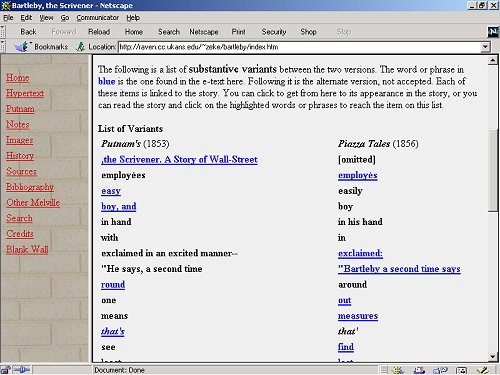Follow the 'exclaimed:' variant link
Viewport: 500px width, 375px height.
(x=360, y=253)
